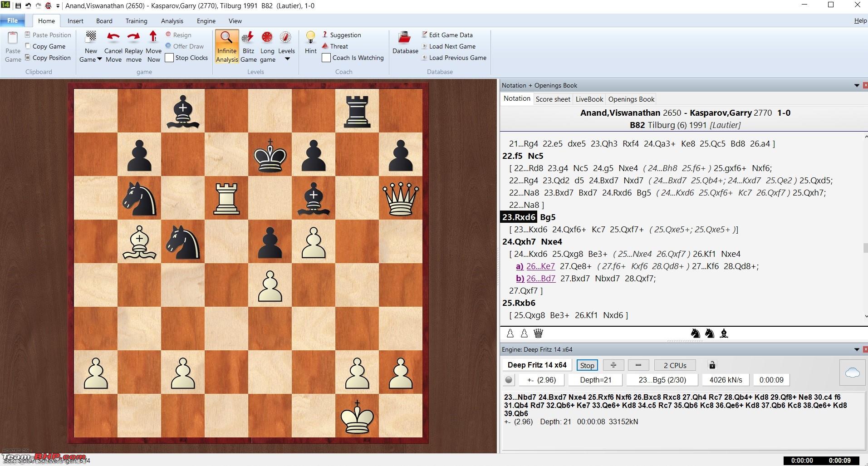Screen dimensions: 868x466
Task: Open the Analysis ribbon tab
Action: (x=172, y=21)
